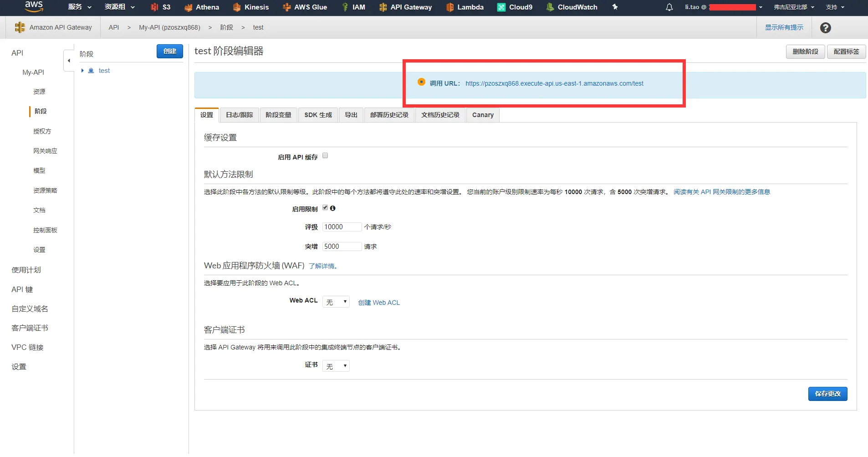The image size is (868, 457).
Task: Select test stage in the tree
Action: (104, 71)
